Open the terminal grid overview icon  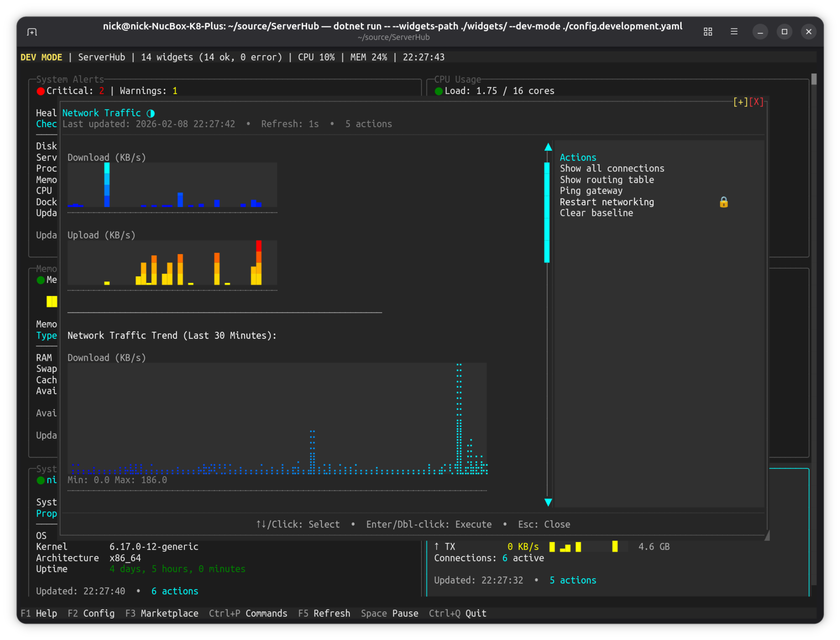click(708, 32)
